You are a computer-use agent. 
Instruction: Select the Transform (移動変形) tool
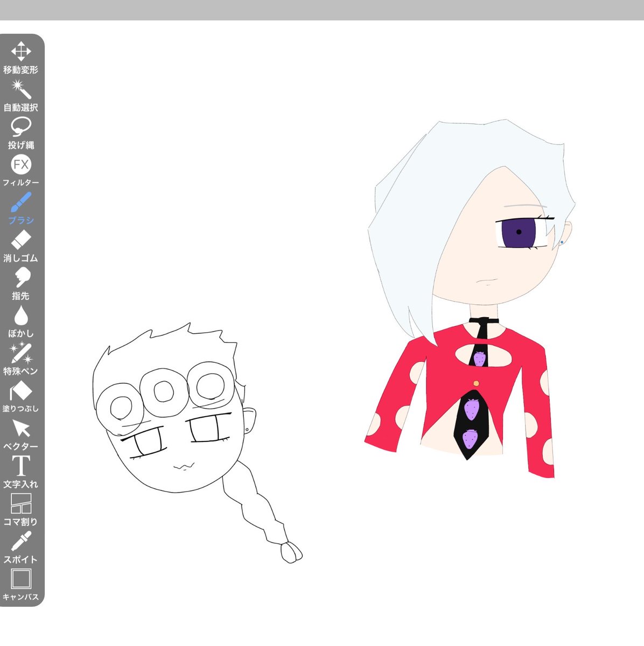click(x=21, y=58)
